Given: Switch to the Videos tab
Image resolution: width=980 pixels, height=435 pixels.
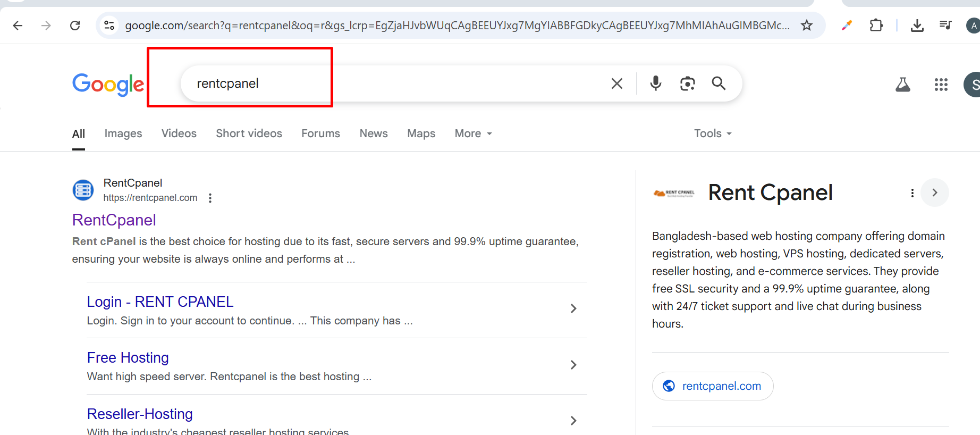Looking at the screenshot, I should click(179, 133).
